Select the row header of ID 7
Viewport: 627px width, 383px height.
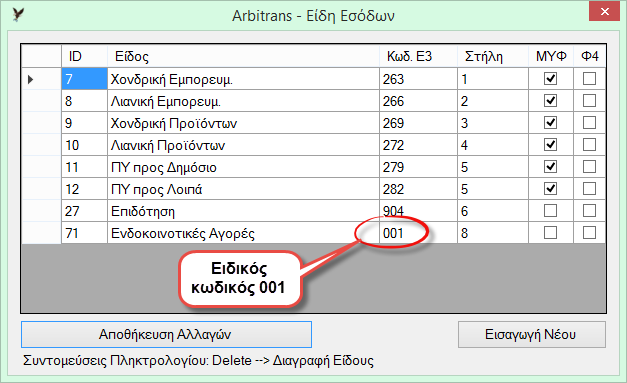pyautogui.click(x=41, y=79)
